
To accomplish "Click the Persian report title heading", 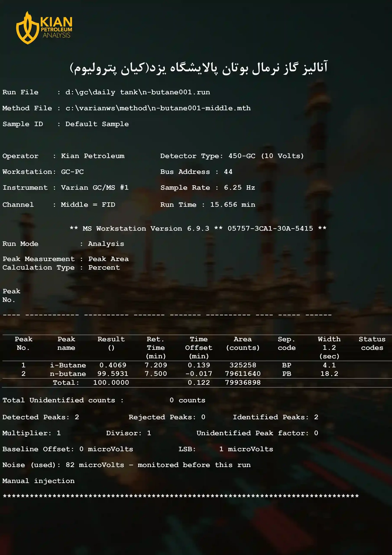I will (198, 68).
